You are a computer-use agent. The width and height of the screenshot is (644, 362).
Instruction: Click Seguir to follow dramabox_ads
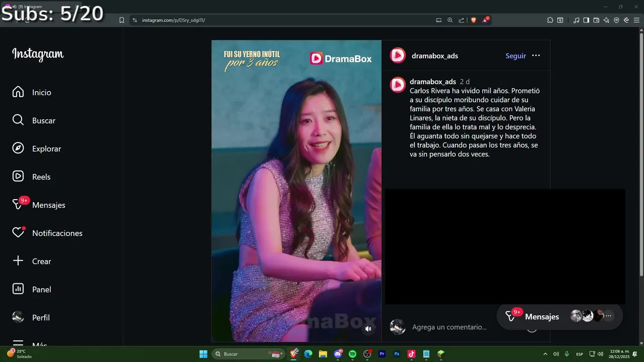516,56
